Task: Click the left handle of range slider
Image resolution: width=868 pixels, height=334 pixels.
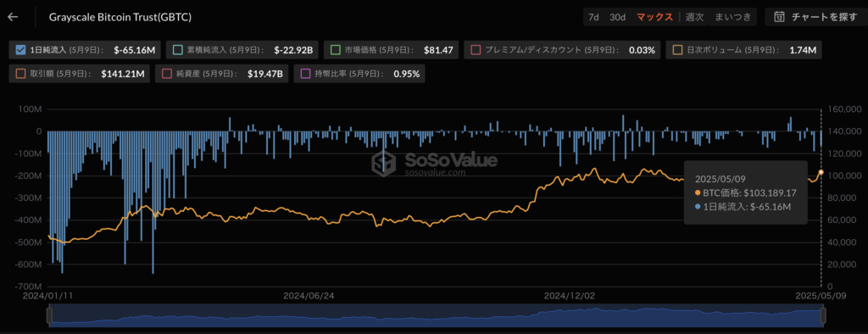Action: pyautogui.click(x=48, y=315)
